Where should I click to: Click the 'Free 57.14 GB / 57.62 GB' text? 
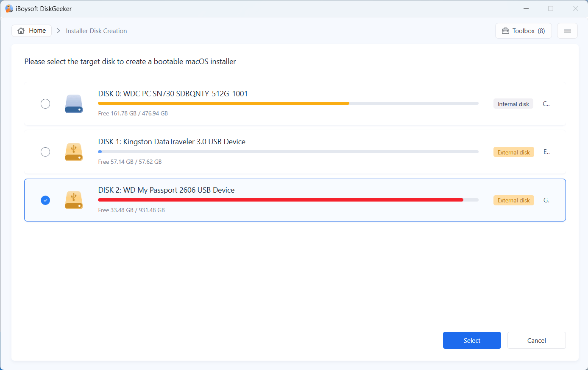(x=130, y=162)
